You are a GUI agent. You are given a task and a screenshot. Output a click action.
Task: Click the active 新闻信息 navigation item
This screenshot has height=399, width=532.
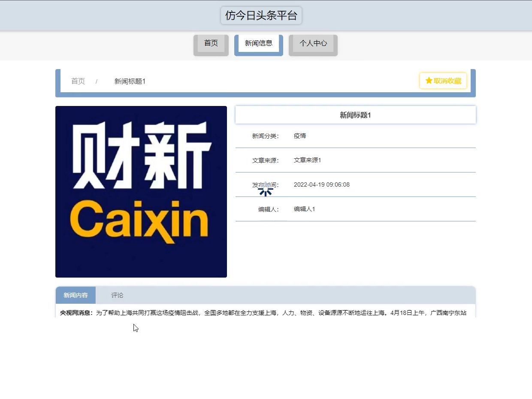pyautogui.click(x=258, y=43)
